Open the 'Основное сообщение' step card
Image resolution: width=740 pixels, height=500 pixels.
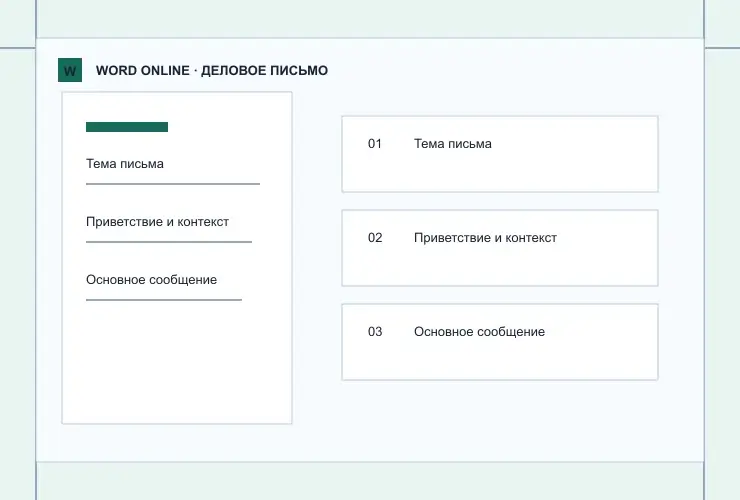(500, 342)
